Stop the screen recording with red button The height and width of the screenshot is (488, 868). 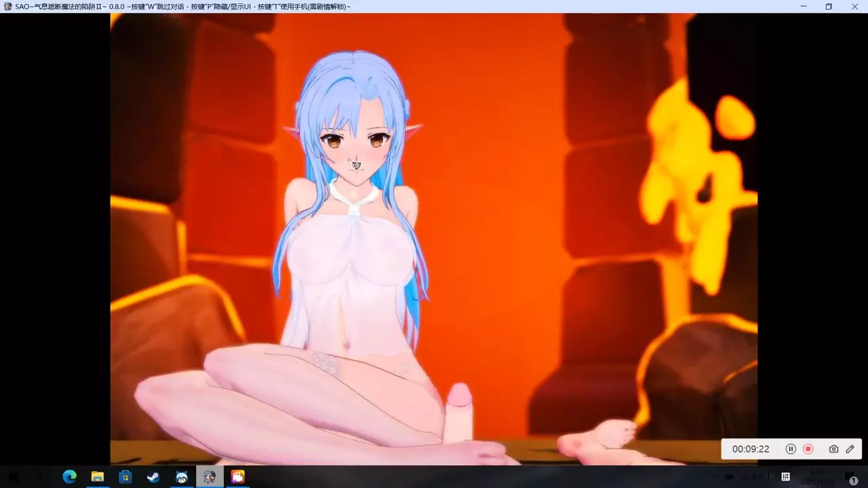(808, 449)
